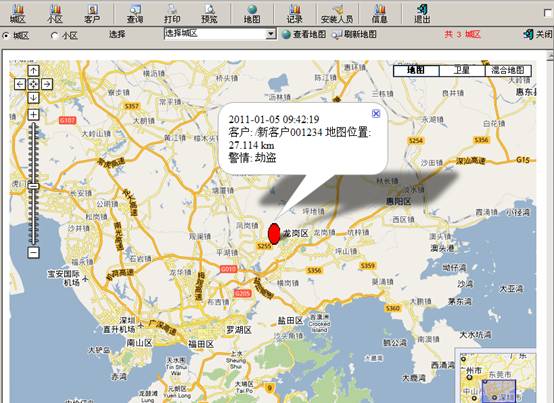The height and width of the screenshot is (403, 554).
Task: Switch to the 混合地图 view tab
Action: (508, 71)
